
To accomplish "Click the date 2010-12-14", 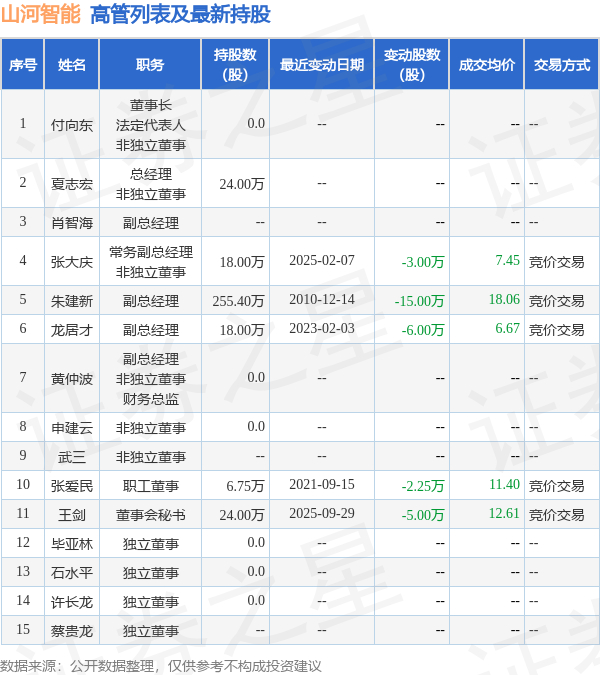I will point(322,299).
